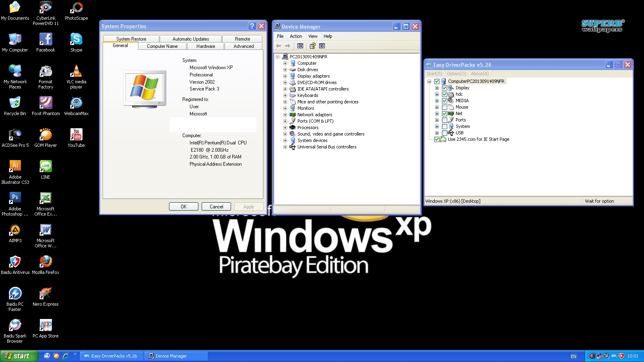This screenshot has width=644, height=362.
Task: Select 'Monitors' in the Device Manager tree
Action: pos(305,108)
